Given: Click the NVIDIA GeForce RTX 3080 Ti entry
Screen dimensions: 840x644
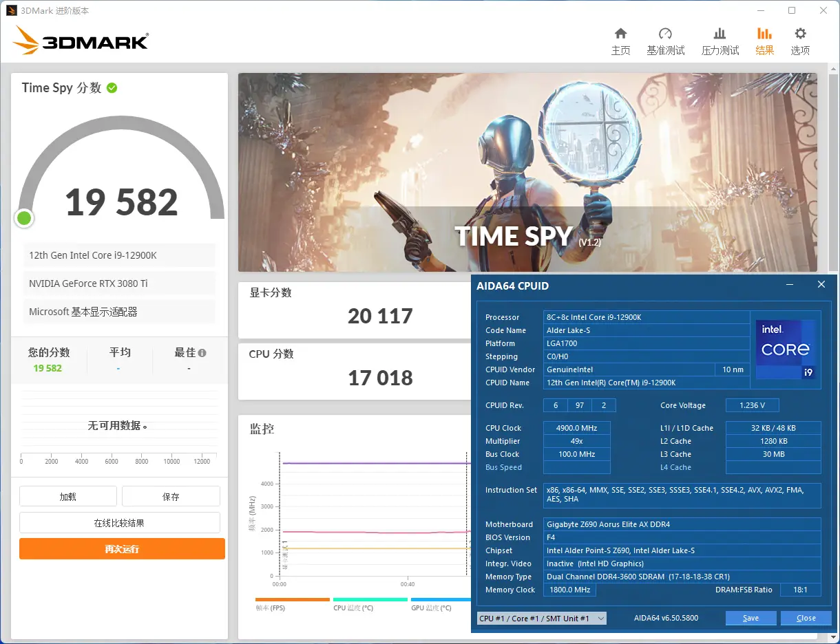Looking at the screenshot, I should point(119,283).
